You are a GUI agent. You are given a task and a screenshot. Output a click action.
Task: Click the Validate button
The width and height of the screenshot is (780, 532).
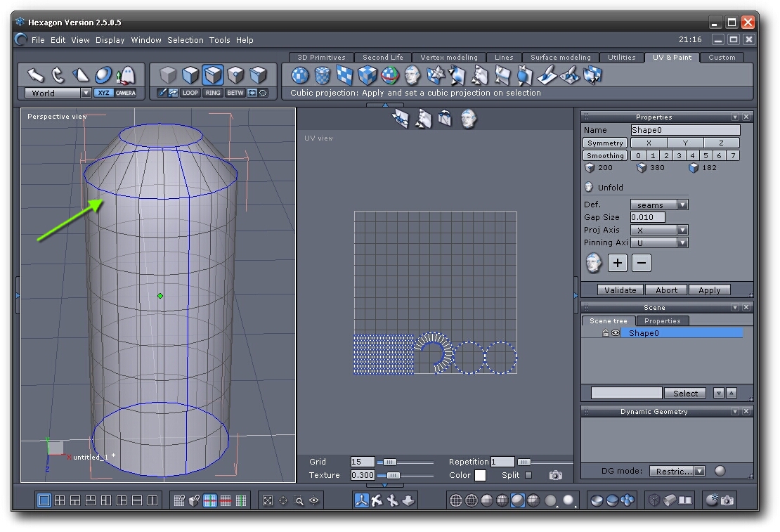[620, 290]
